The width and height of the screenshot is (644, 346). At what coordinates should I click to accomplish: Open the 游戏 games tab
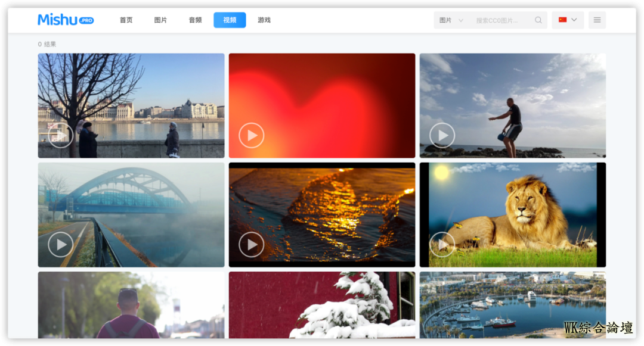[264, 20]
